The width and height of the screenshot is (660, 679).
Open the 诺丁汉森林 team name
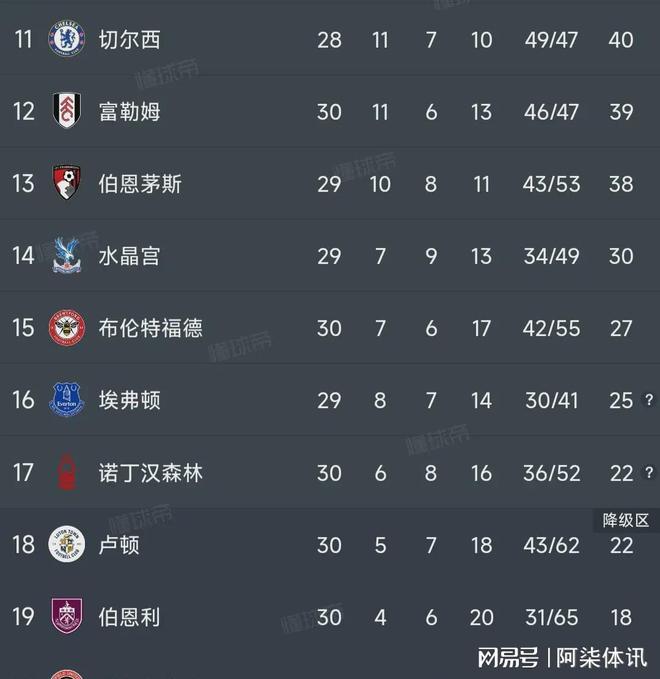(150, 472)
